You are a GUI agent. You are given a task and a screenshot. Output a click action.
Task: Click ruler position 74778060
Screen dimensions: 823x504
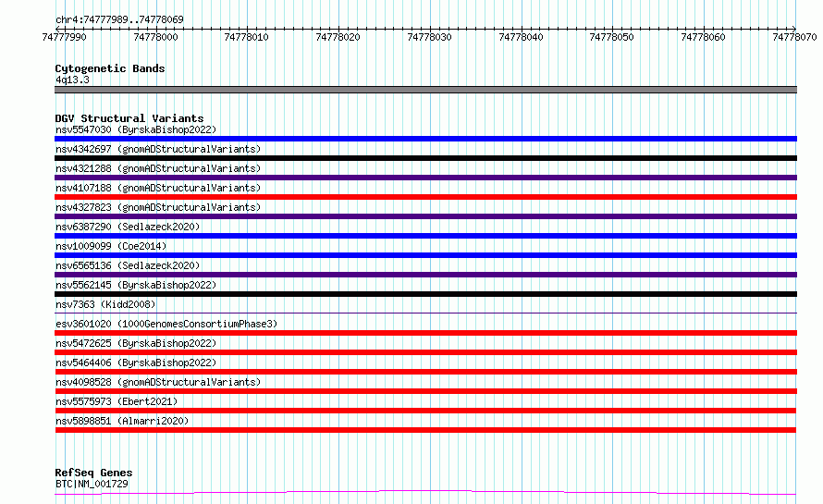coord(704,37)
